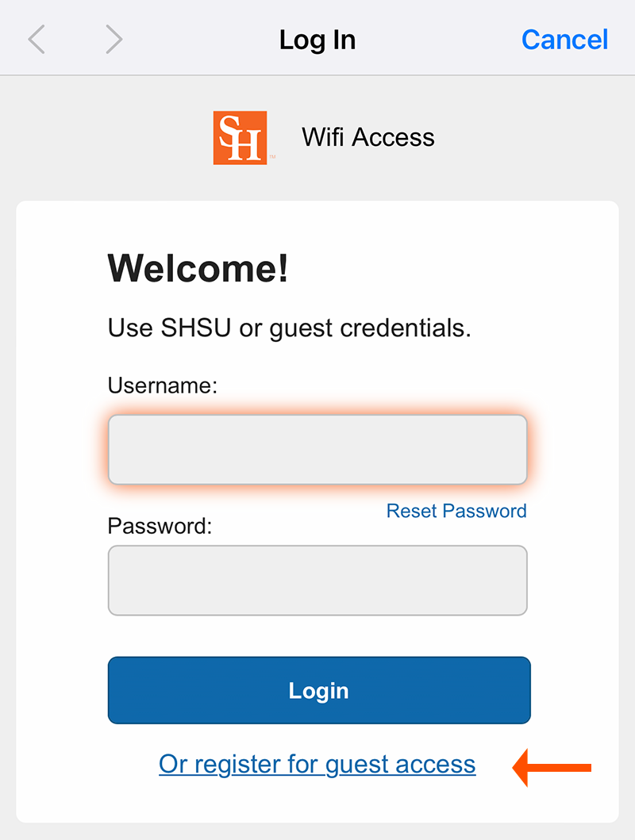The image size is (635, 840).
Task: Tap the SHSU logo next to Wifi Access
Action: point(241,136)
